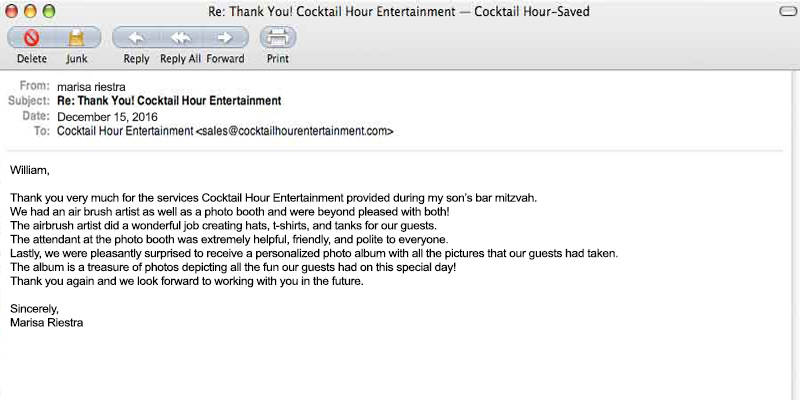Toggle the toolbar visibility pill button

(x=785, y=11)
